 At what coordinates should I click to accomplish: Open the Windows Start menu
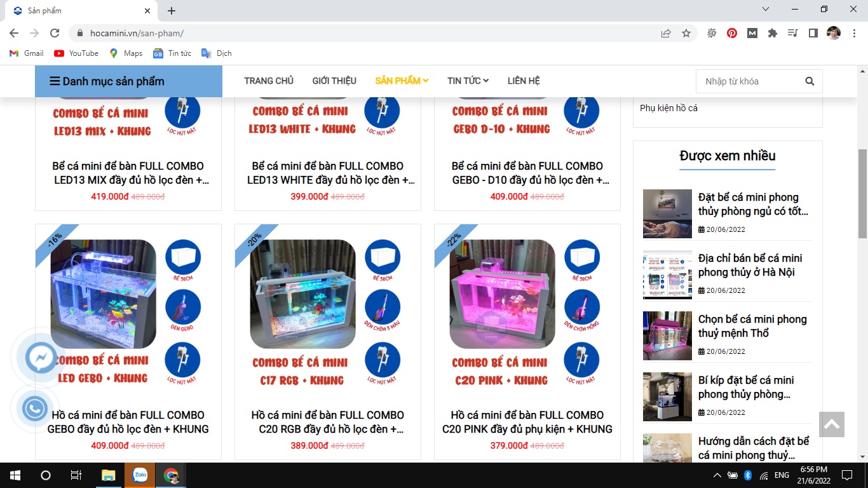(x=15, y=475)
